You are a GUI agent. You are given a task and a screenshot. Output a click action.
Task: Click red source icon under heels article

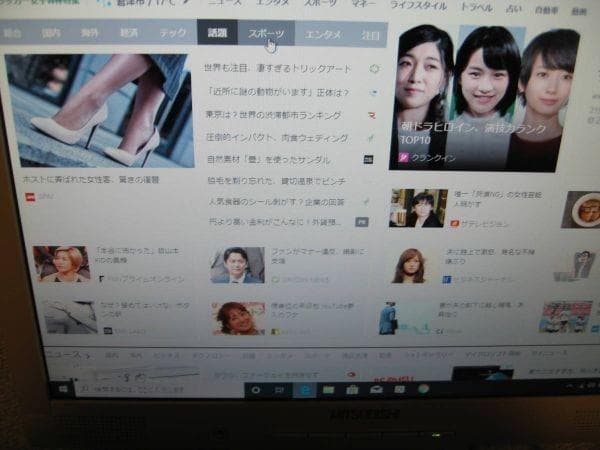[x=30, y=197]
